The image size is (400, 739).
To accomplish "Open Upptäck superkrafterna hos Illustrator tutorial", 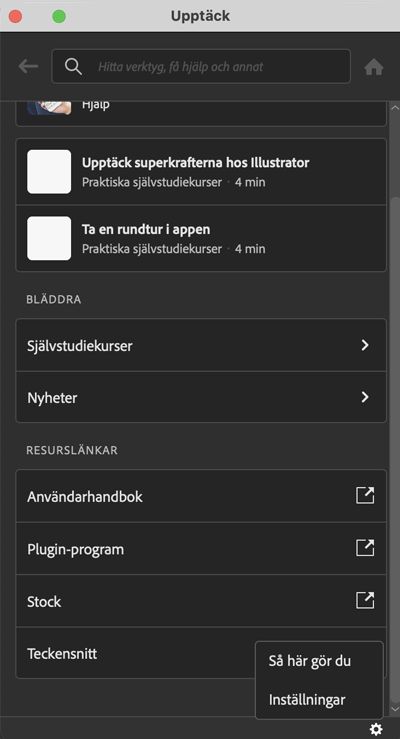I will point(201,172).
